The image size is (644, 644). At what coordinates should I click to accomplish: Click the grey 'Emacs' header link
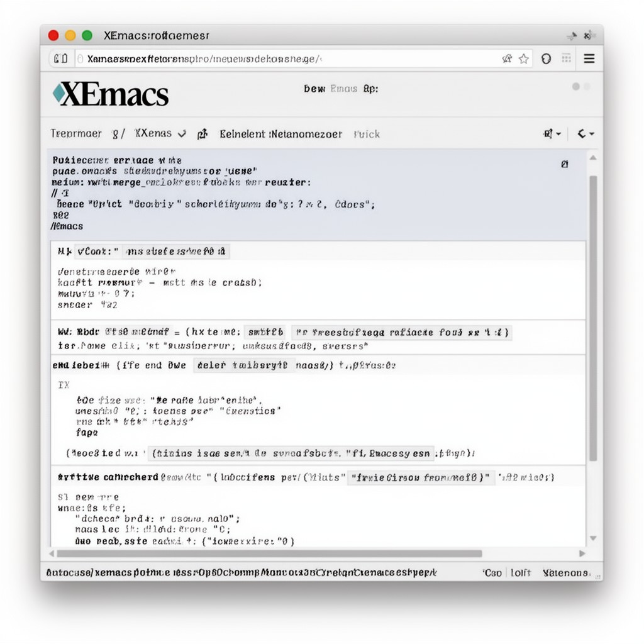click(344, 89)
